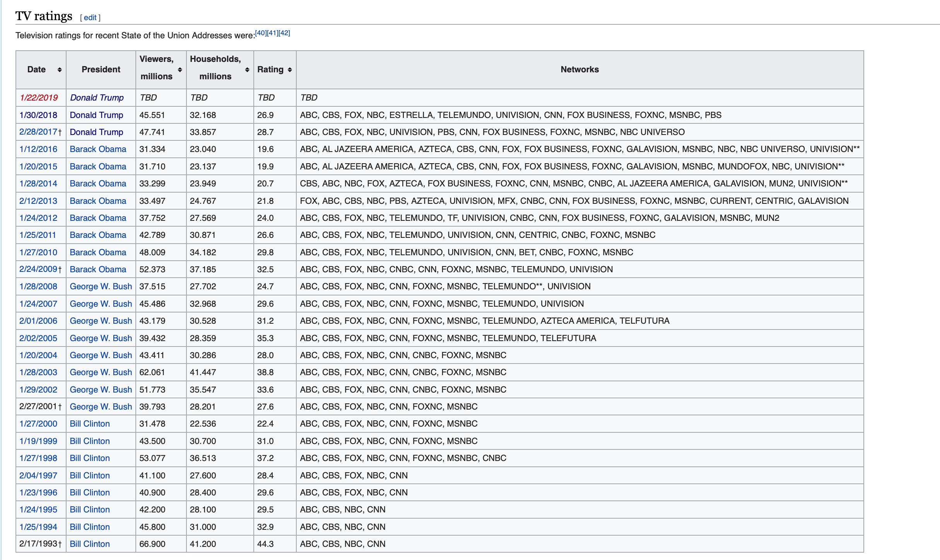Sort by Viewers millions sort arrows
Viewport: 940px width, 560px height.
click(180, 70)
